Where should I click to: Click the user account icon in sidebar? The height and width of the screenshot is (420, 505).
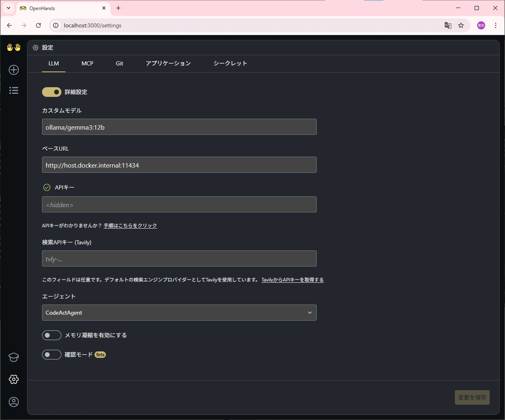(13, 402)
